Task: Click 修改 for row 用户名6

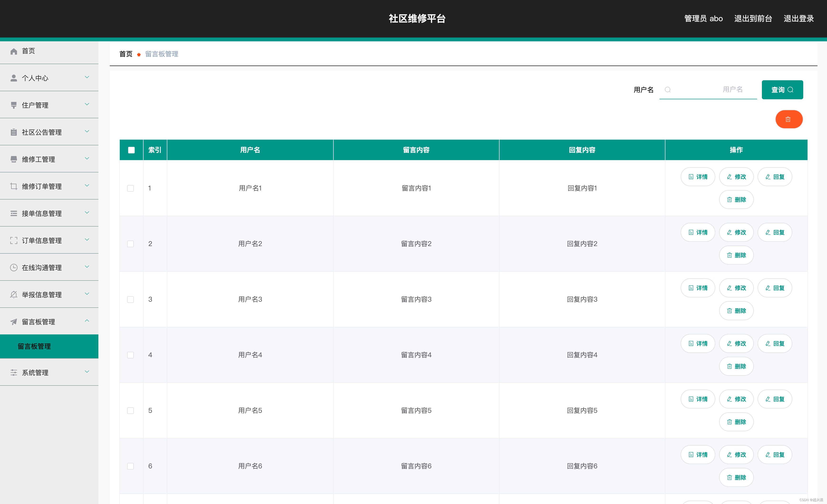Action: click(736, 455)
